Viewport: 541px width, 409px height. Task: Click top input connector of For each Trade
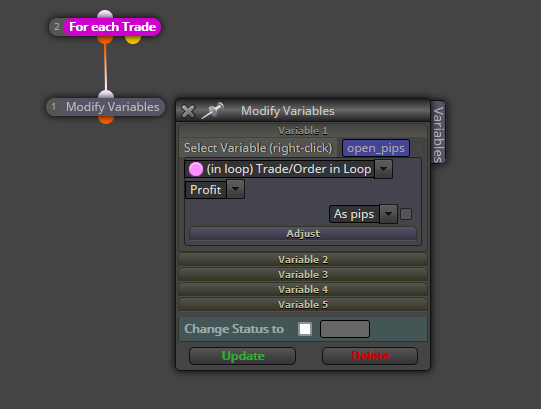pos(105,14)
